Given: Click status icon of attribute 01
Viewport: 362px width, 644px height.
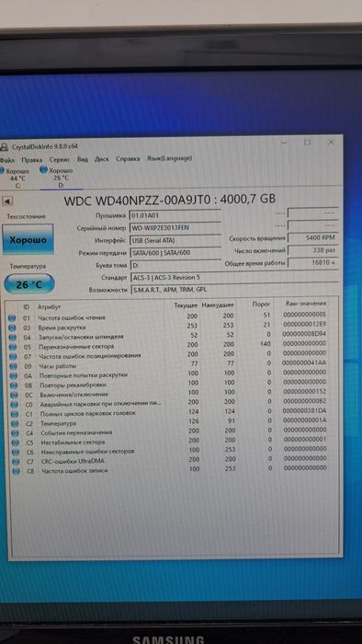Looking at the screenshot, I should [x=12, y=318].
